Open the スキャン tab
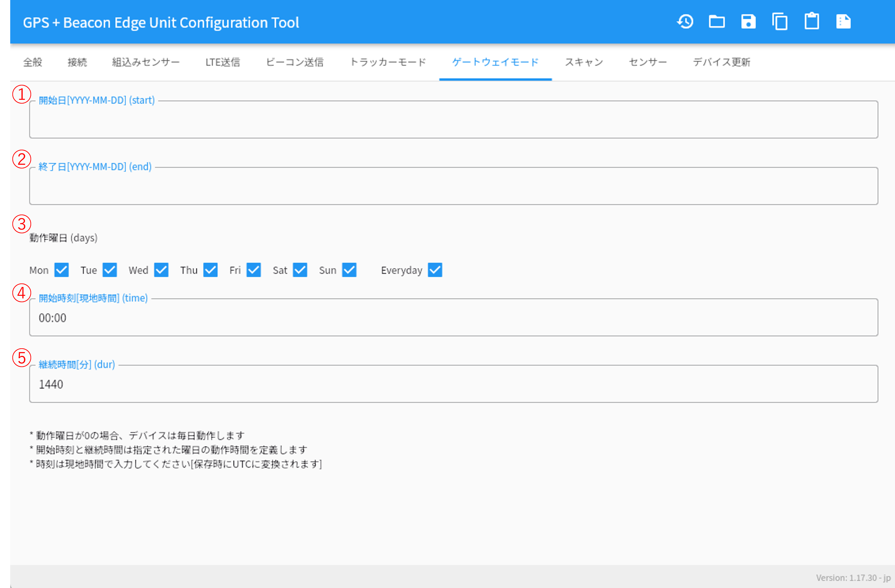The height and width of the screenshot is (588, 895). click(x=584, y=62)
